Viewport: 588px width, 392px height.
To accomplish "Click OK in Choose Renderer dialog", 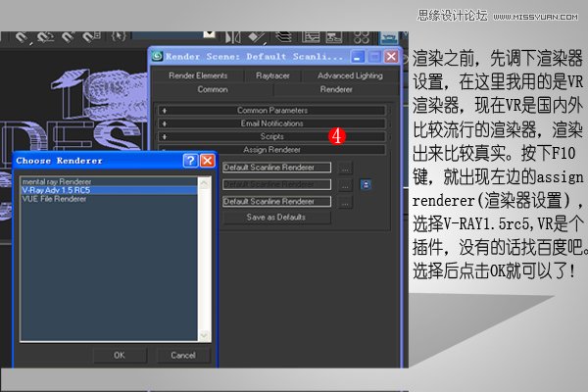I will (x=119, y=355).
